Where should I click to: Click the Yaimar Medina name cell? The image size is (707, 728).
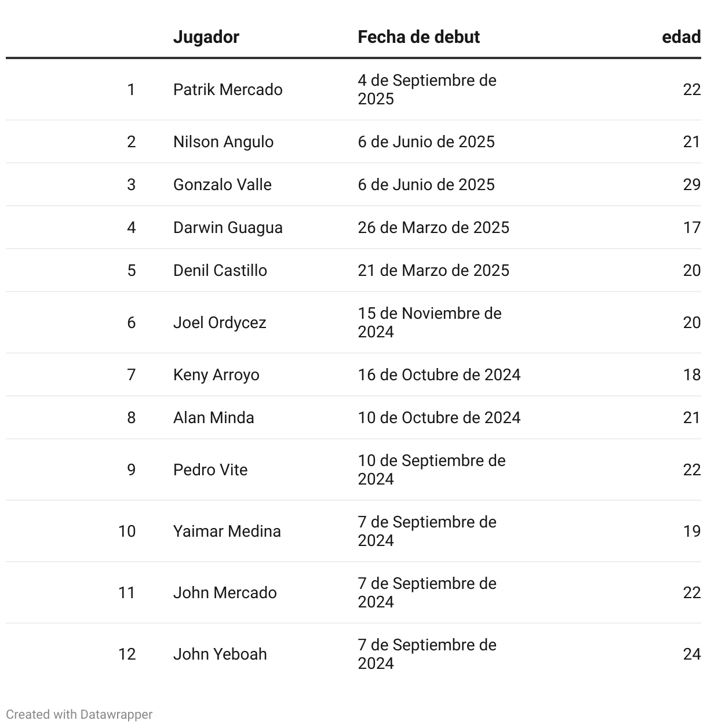(x=227, y=532)
